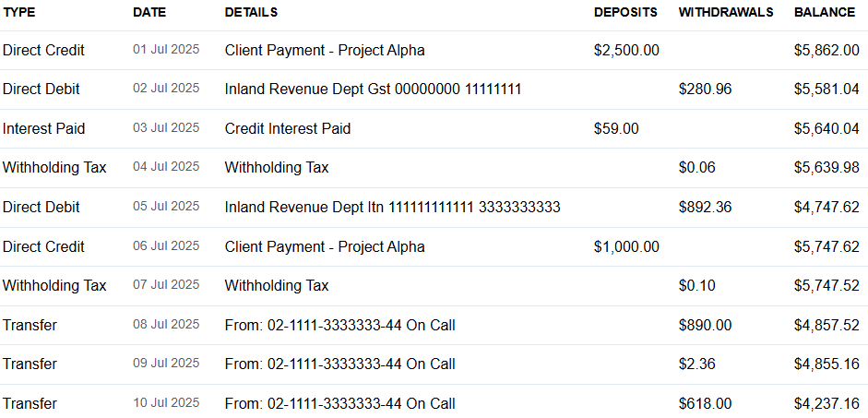Click the WITHDRAWALS column header
Screen dimensions: 868x418
[726, 13]
